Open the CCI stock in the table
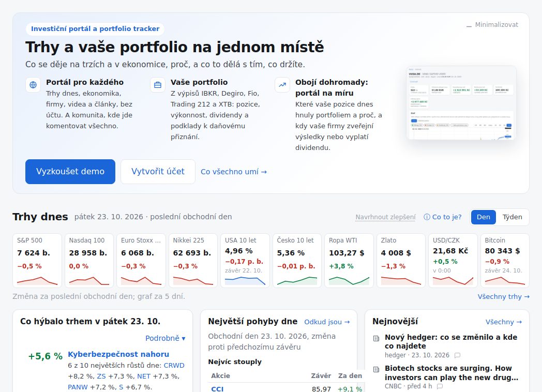The height and width of the screenshot is (392, 542). tap(217, 389)
